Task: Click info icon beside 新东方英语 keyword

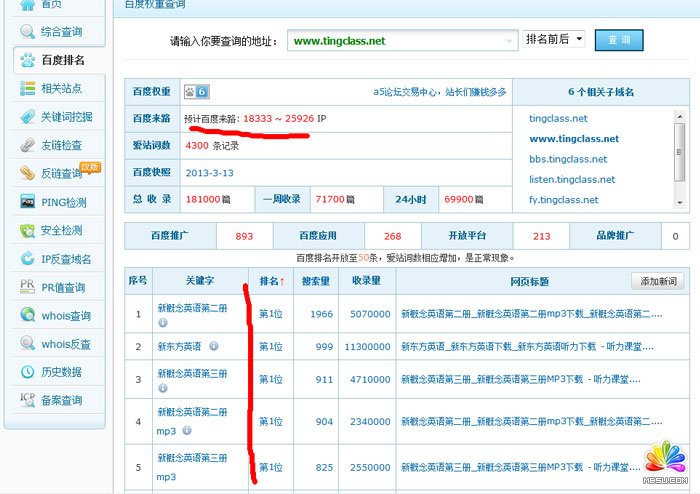Action: (214, 346)
